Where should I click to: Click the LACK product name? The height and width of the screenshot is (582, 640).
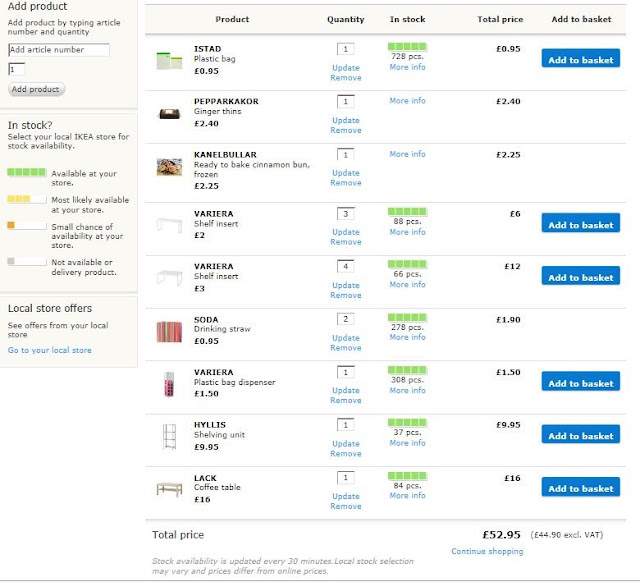[205, 478]
